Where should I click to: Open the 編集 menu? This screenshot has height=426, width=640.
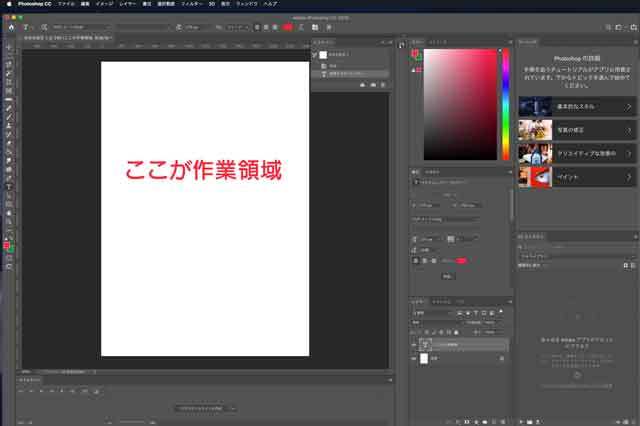pyautogui.click(x=85, y=4)
